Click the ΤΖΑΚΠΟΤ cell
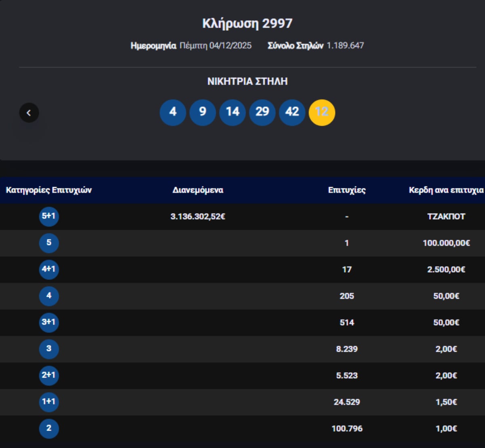 pyautogui.click(x=446, y=217)
